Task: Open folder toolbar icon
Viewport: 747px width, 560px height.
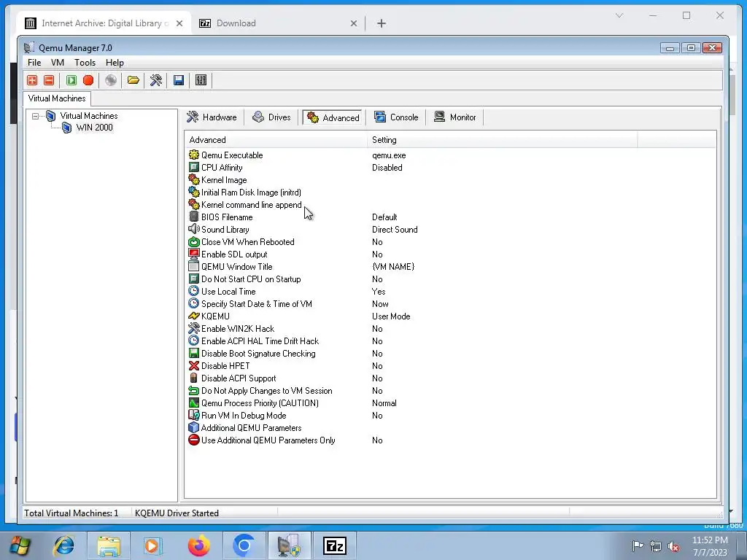Action: pyautogui.click(x=133, y=80)
